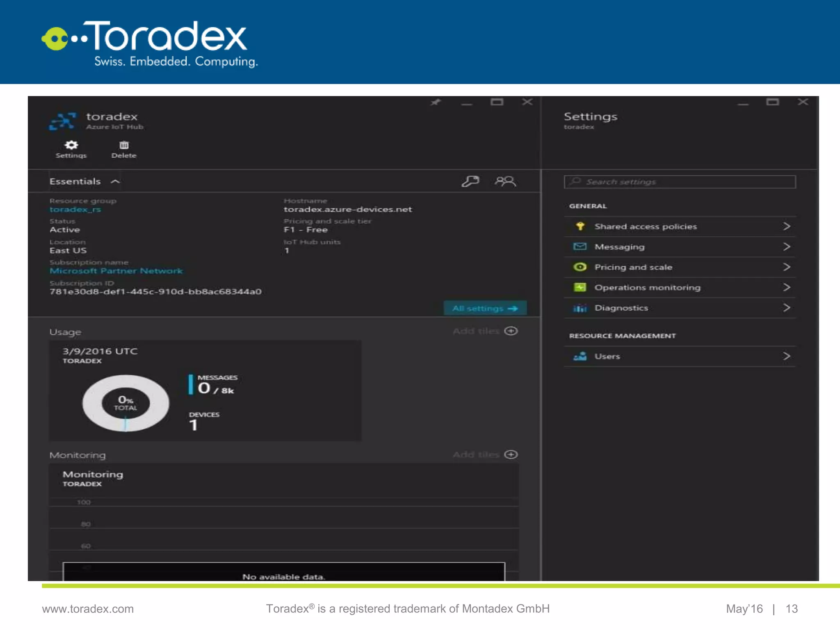Click the 3/9/2016 UTC usage title
This screenshot has height=630, width=840.
tap(100, 352)
